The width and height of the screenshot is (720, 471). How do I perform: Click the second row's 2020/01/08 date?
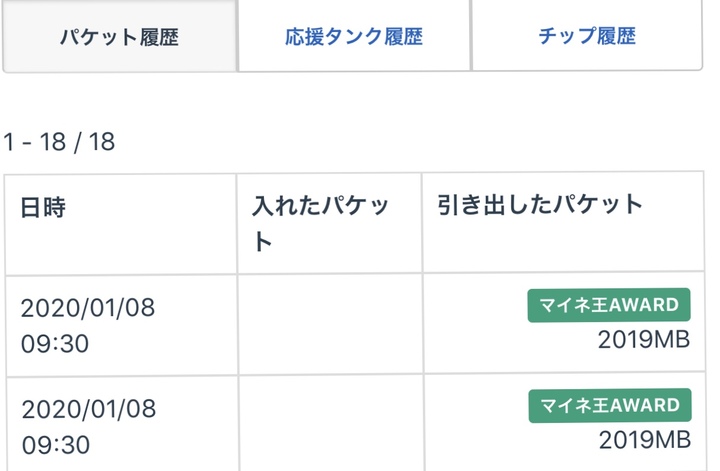pos(88,408)
